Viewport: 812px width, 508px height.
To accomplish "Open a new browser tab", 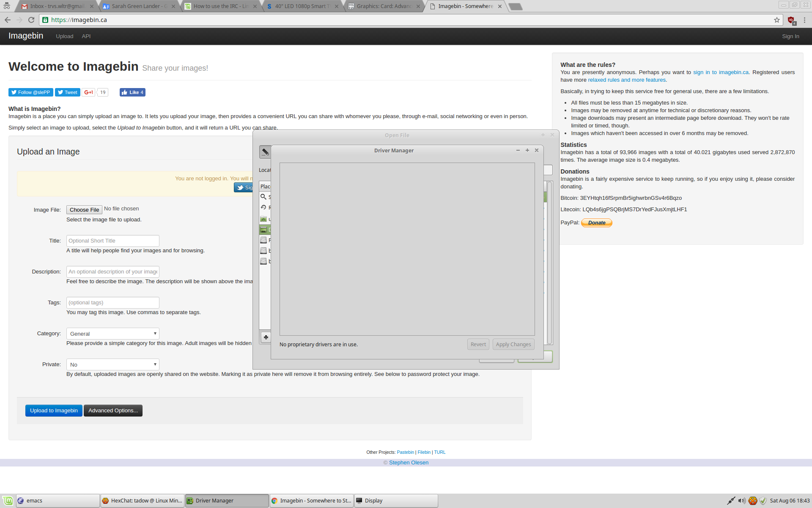I will coord(515,6).
